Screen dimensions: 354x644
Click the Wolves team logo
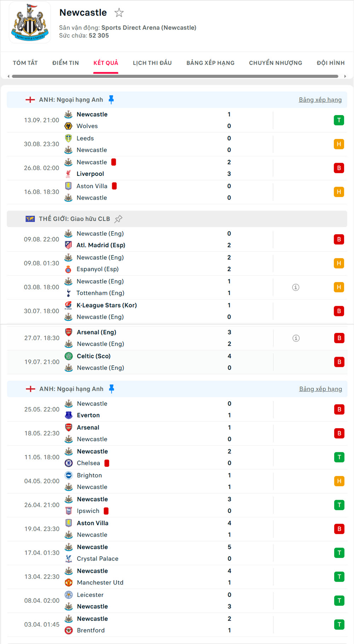click(x=69, y=126)
